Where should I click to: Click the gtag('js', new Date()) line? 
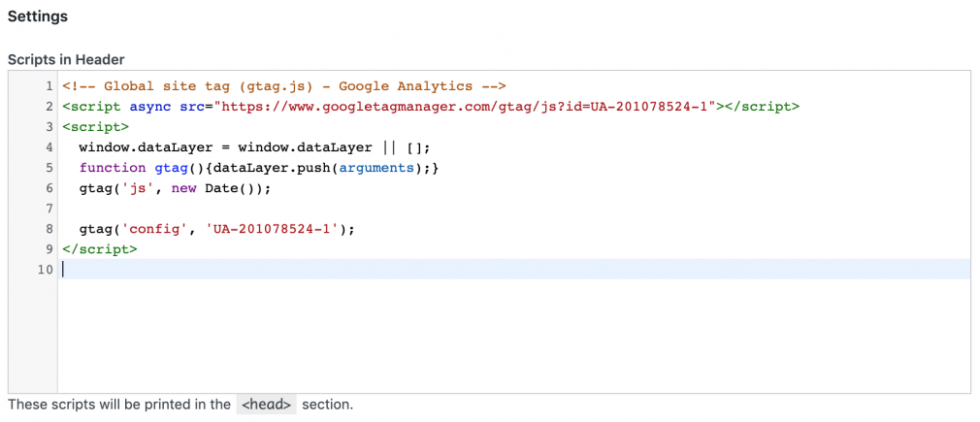click(176, 188)
